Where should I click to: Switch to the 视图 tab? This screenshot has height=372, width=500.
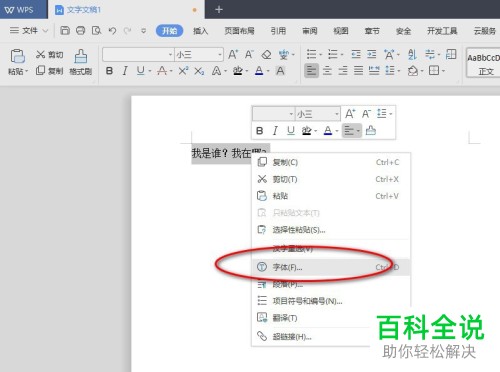coord(341,31)
